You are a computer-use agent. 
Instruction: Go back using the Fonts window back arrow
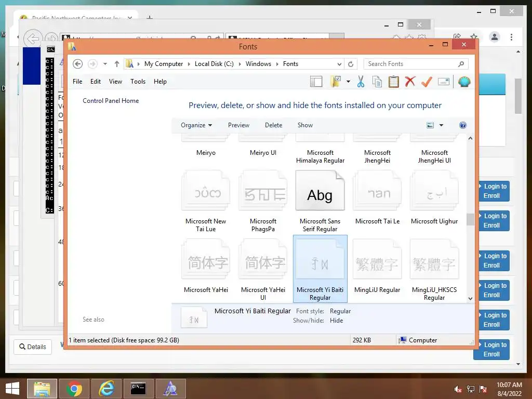pos(78,64)
